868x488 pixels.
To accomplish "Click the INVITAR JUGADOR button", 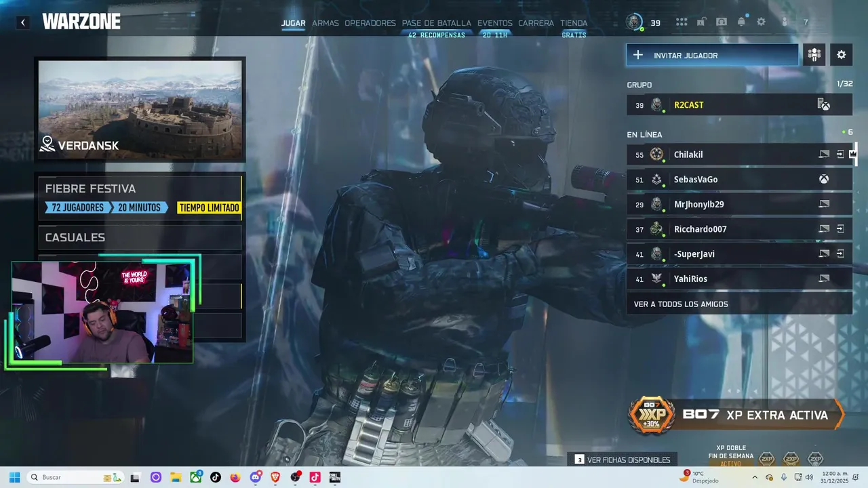I will 713,55.
